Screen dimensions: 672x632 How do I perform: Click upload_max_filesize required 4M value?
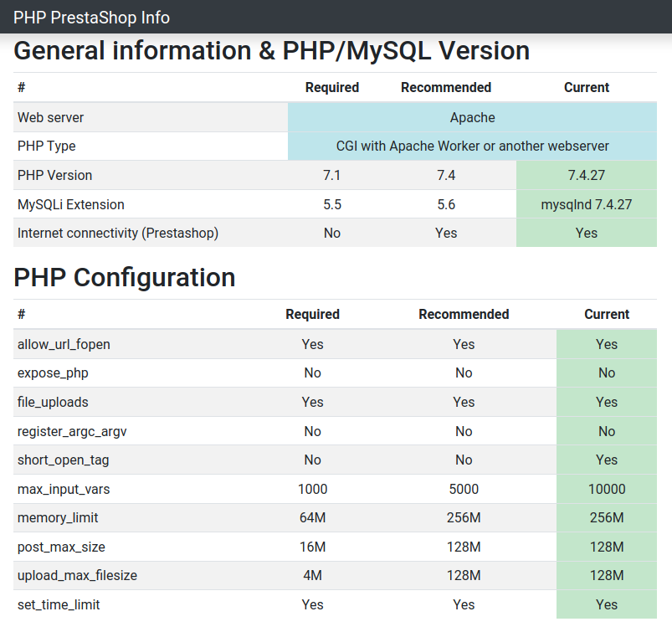click(312, 575)
